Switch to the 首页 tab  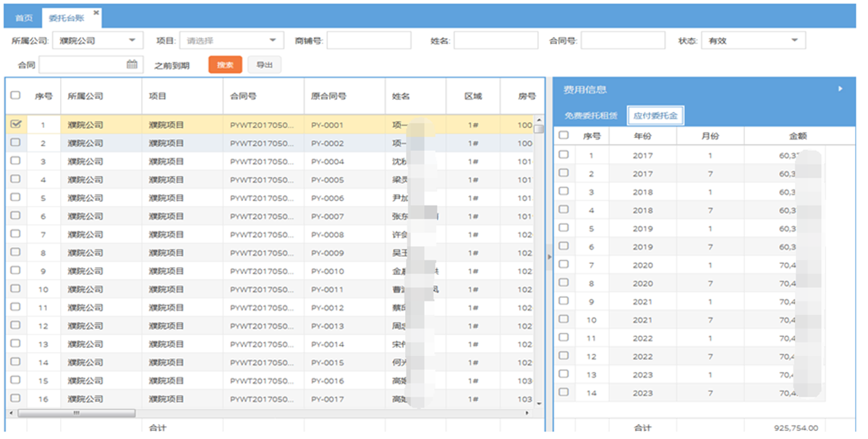[24, 18]
